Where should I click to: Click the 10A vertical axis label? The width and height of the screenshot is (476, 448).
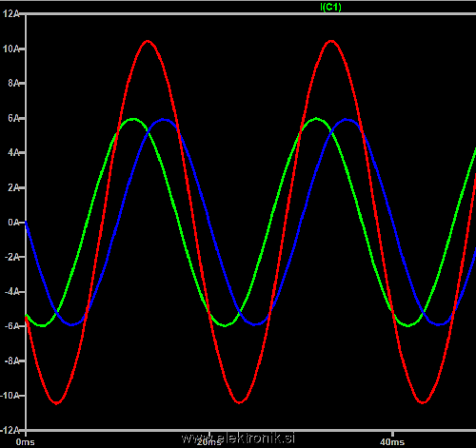(x=10, y=49)
